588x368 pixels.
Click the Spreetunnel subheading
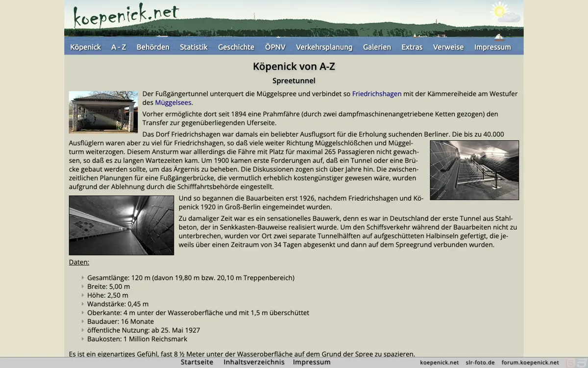click(x=294, y=80)
